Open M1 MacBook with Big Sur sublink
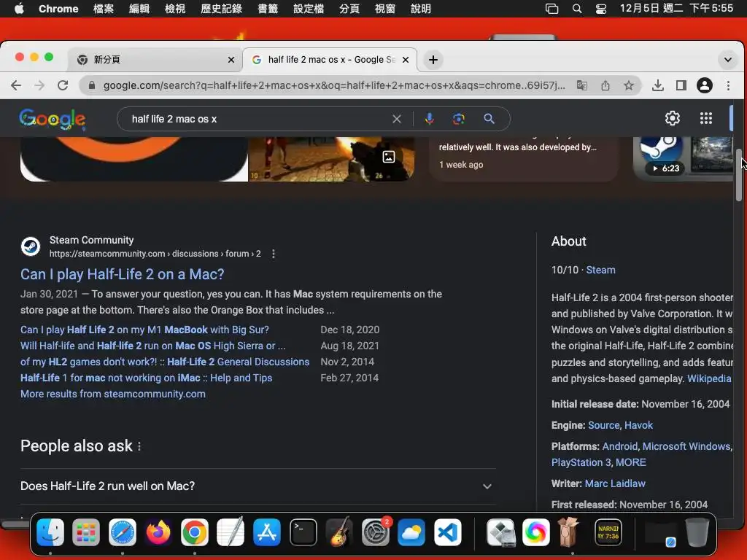This screenshot has width=747, height=560. 144,330
